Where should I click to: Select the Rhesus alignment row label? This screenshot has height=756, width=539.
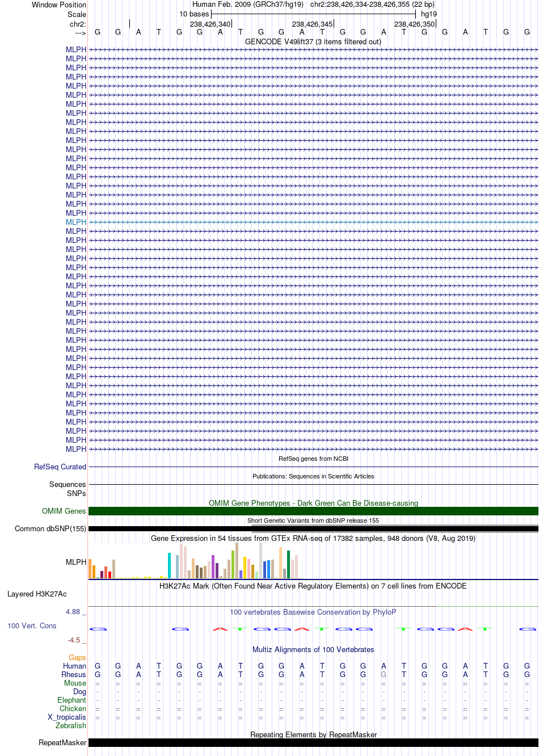(74, 674)
